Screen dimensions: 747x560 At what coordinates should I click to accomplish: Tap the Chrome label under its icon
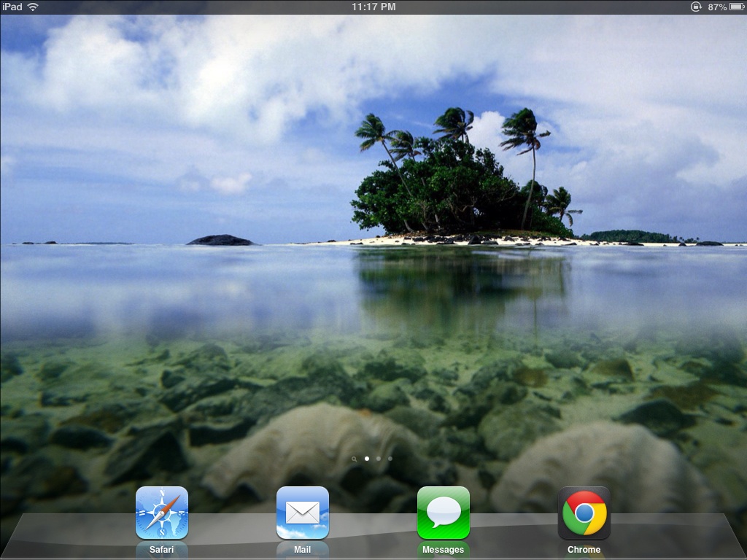584,550
